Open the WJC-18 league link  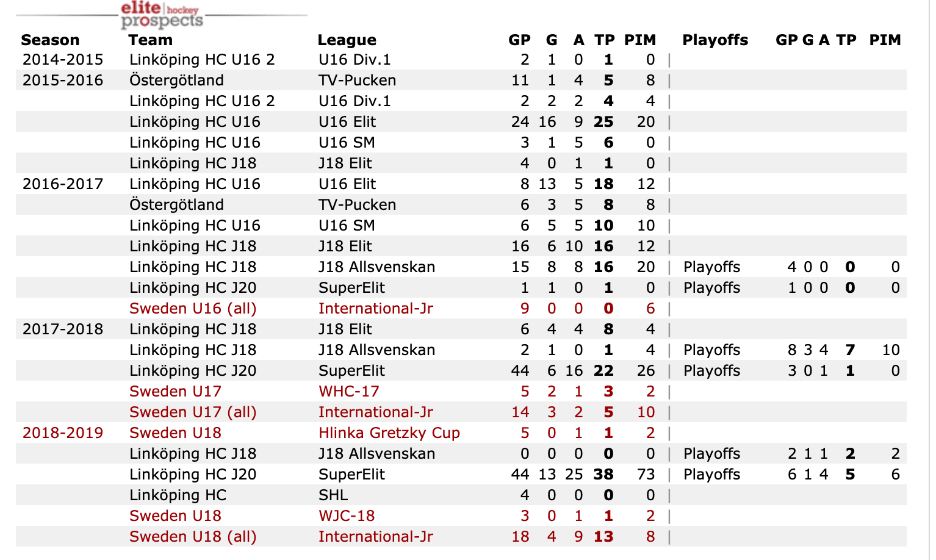coord(347,516)
